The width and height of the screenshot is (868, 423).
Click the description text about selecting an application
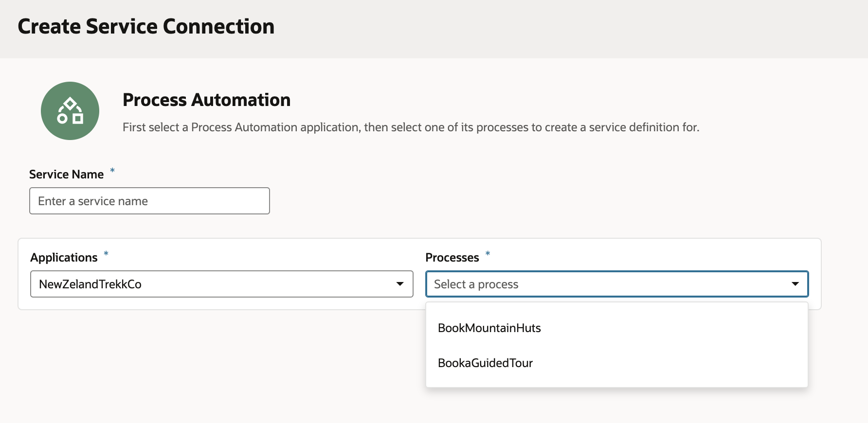point(411,127)
